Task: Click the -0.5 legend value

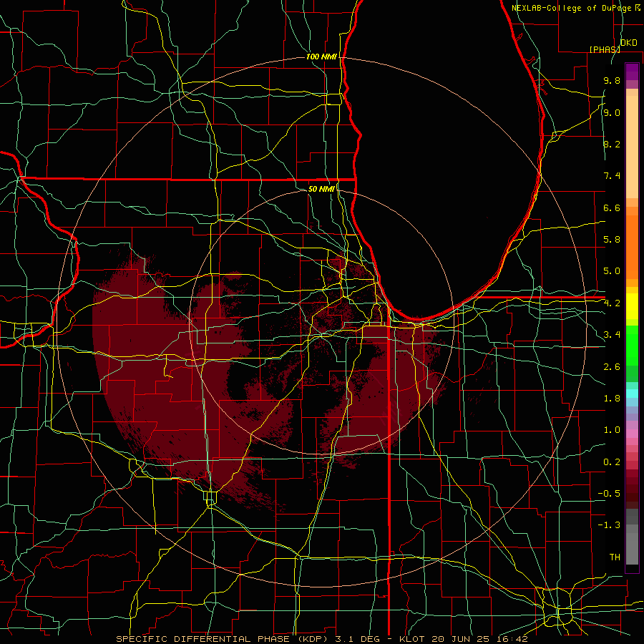Action: tap(609, 494)
